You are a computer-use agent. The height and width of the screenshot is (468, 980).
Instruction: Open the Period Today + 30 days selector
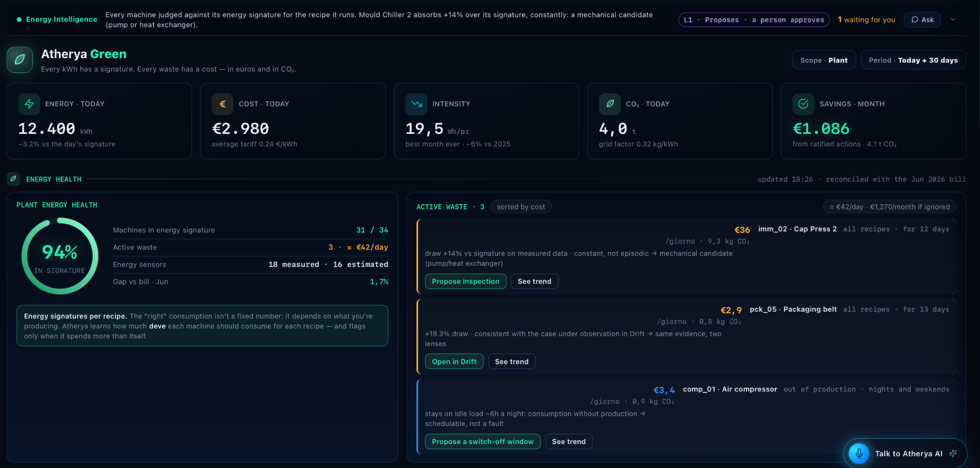tap(913, 60)
